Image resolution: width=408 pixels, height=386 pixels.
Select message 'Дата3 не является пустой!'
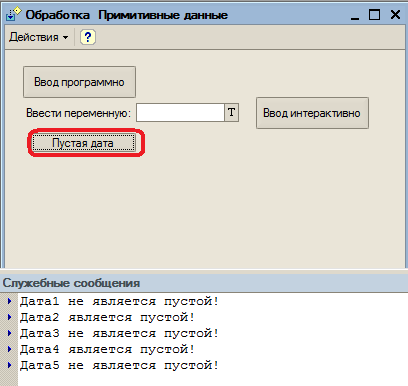[119, 333]
